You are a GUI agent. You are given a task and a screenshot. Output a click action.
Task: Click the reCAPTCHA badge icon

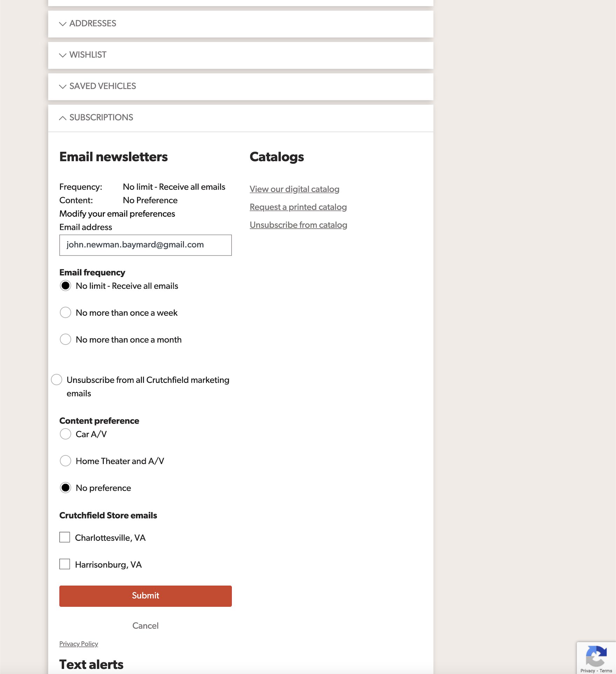coord(596,656)
